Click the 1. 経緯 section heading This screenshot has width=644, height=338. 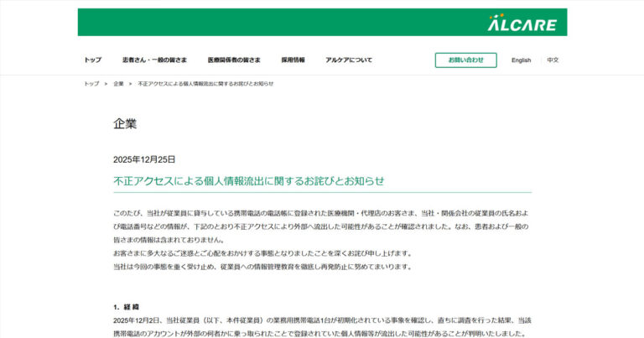(x=127, y=307)
